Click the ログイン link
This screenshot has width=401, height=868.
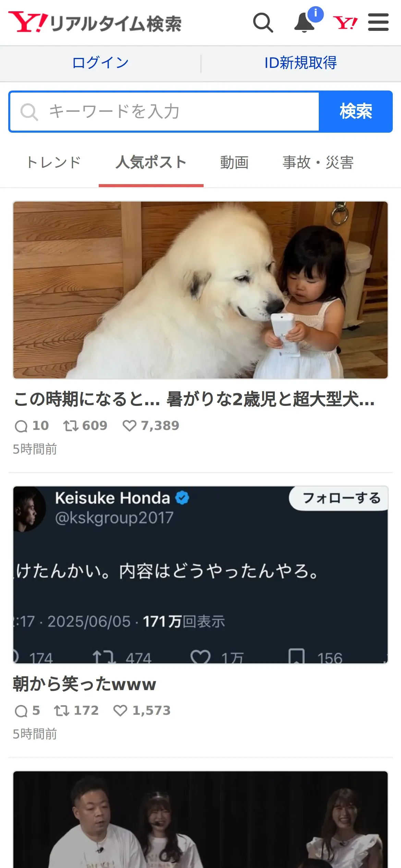(x=100, y=63)
